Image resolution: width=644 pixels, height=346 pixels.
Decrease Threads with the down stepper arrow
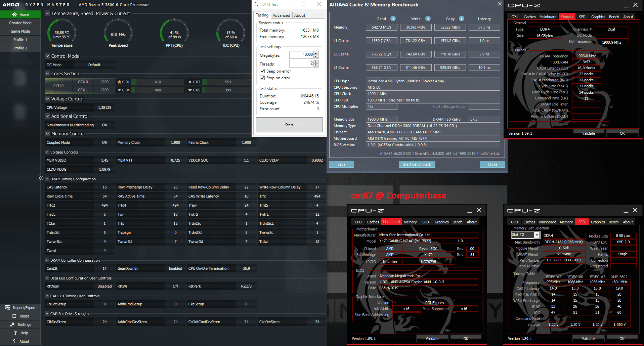[316, 65]
